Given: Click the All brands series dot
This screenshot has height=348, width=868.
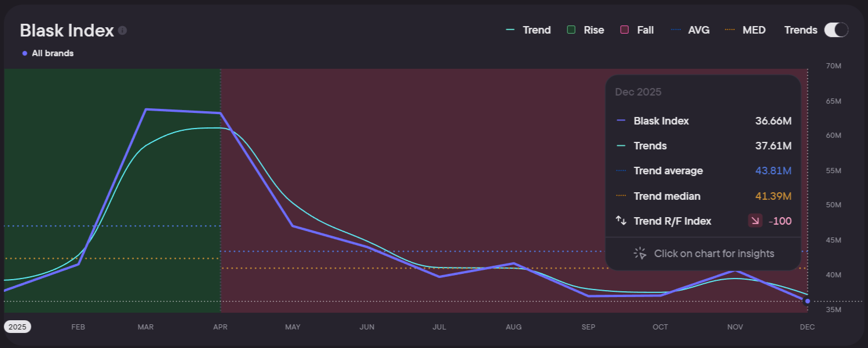Looking at the screenshot, I should pos(24,53).
